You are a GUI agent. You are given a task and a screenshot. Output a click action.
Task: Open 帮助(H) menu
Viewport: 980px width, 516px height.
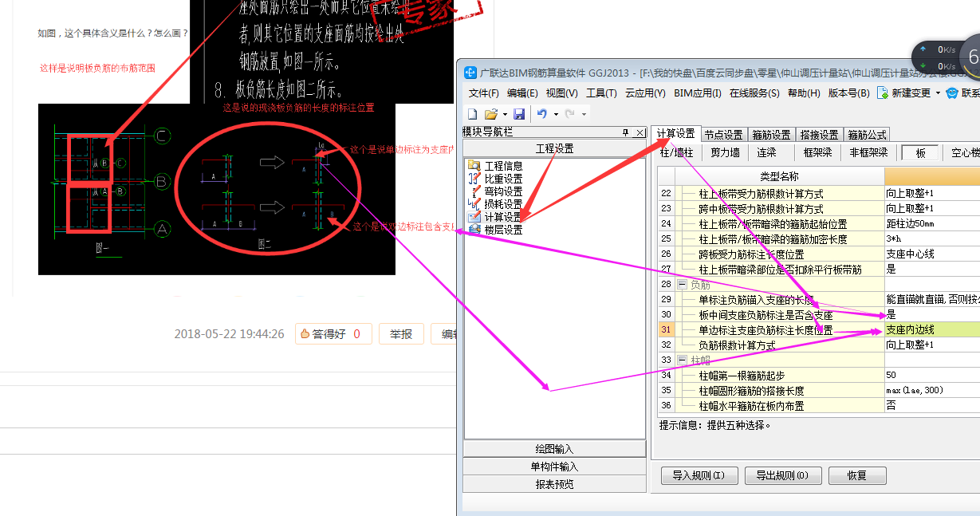[x=804, y=93]
